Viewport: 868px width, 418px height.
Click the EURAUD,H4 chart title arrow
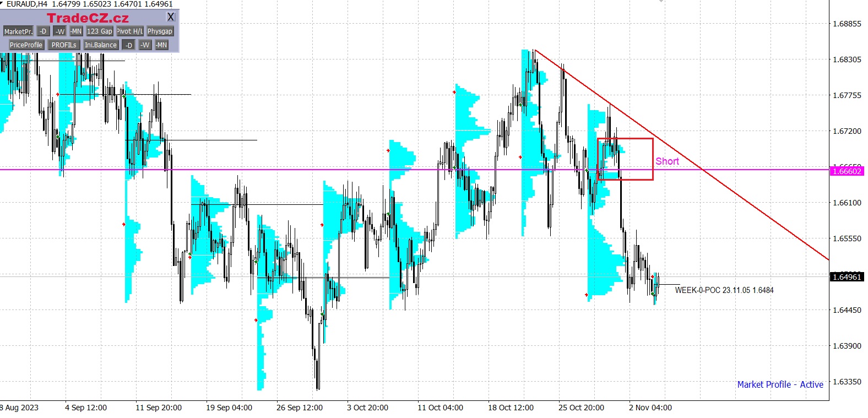[2, 3]
